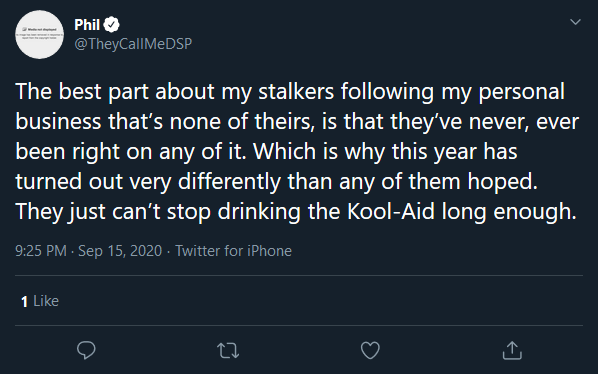This screenshot has height=374, width=598.
Task: Open the Twitter for iPhone source link
Action: pyautogui.click(x=233, y=251)
